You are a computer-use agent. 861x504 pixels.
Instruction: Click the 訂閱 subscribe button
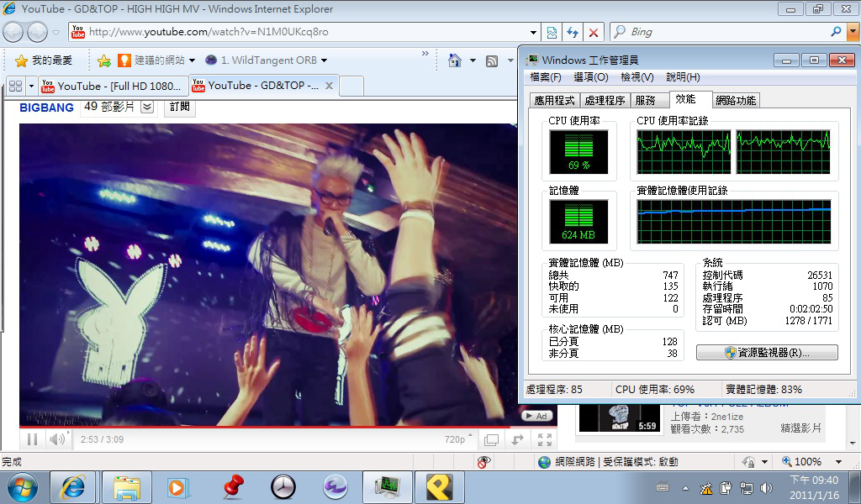180,107
